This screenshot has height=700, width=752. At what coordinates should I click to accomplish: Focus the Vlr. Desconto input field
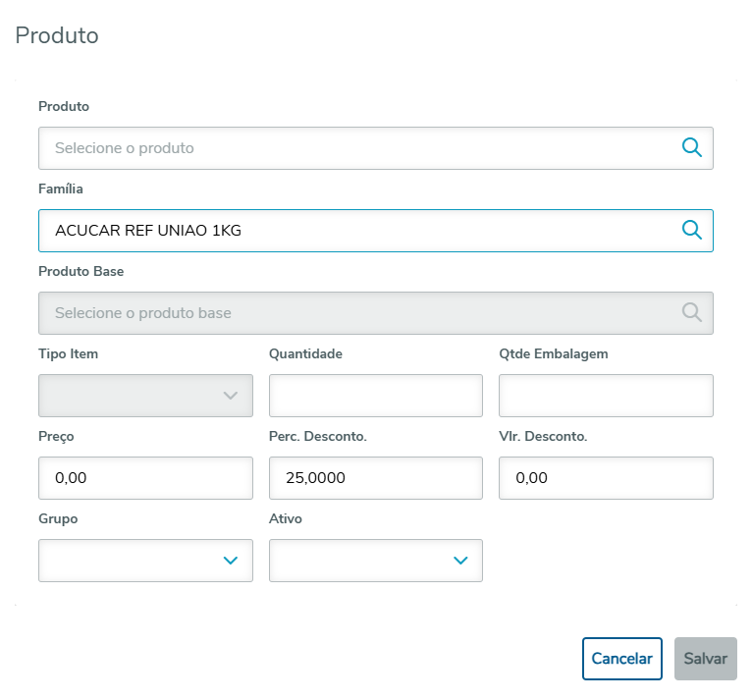(x=606, y=478)
